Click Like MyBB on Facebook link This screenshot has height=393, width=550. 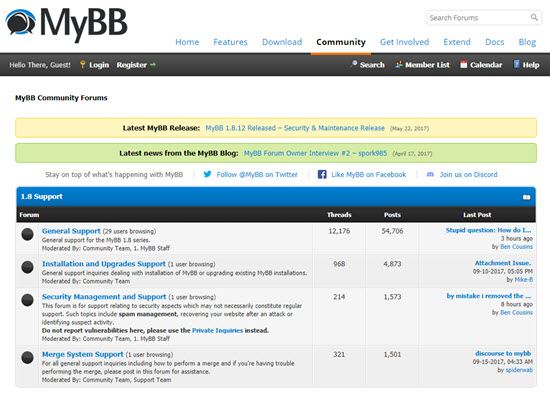pos(369,174)
